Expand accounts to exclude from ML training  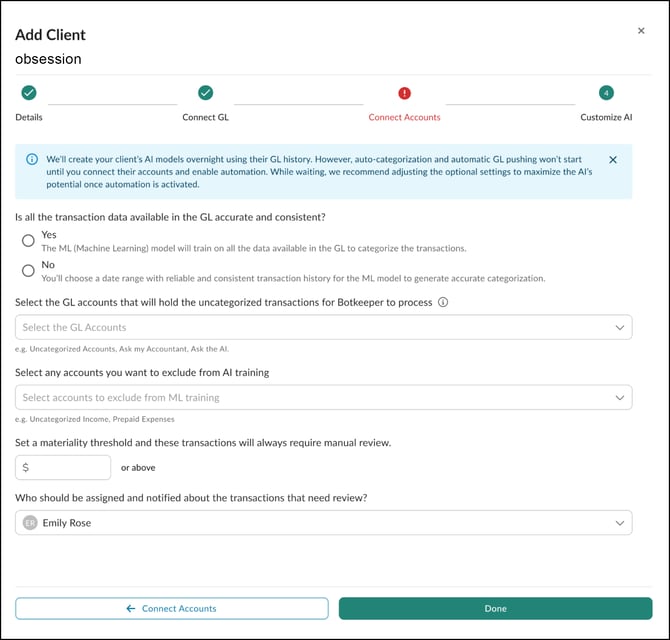click(x=324, y=397)
